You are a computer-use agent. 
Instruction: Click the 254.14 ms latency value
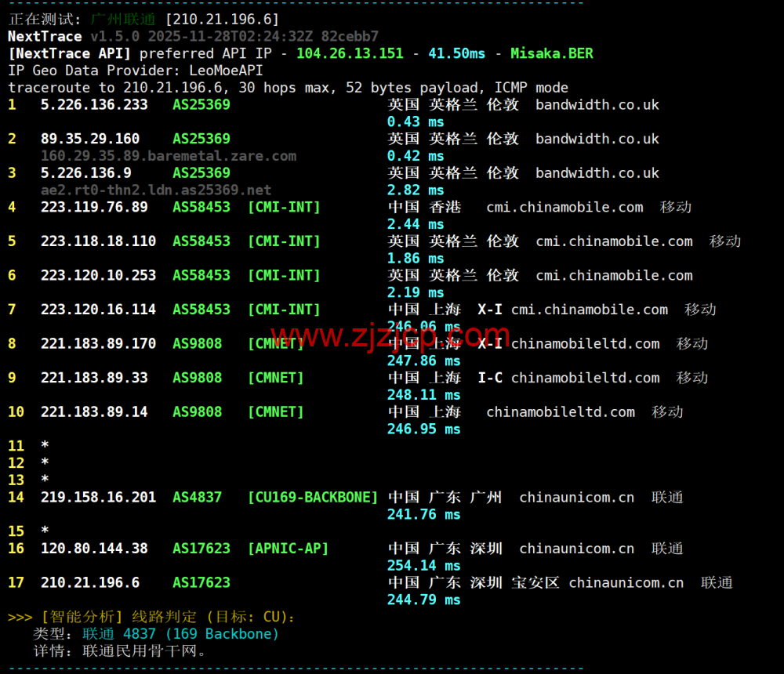click(x=423, y=565)
